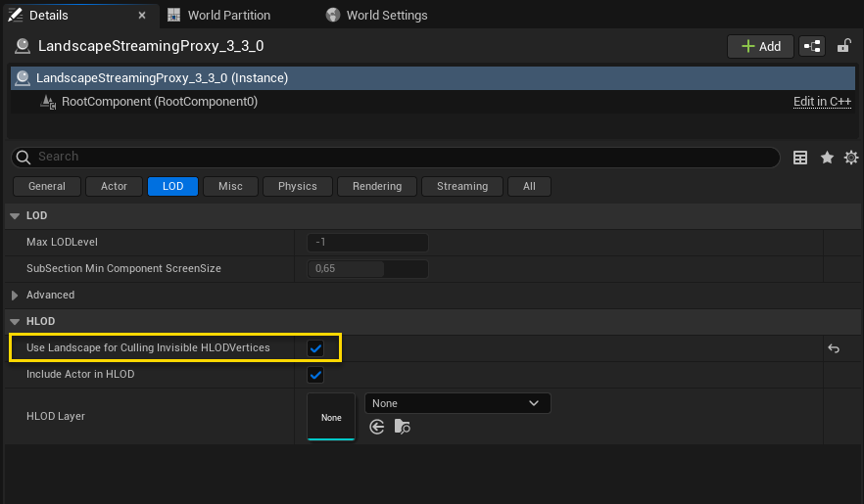Select RootComponent (RootComponent0) row
864x504 pixels.
433,102
